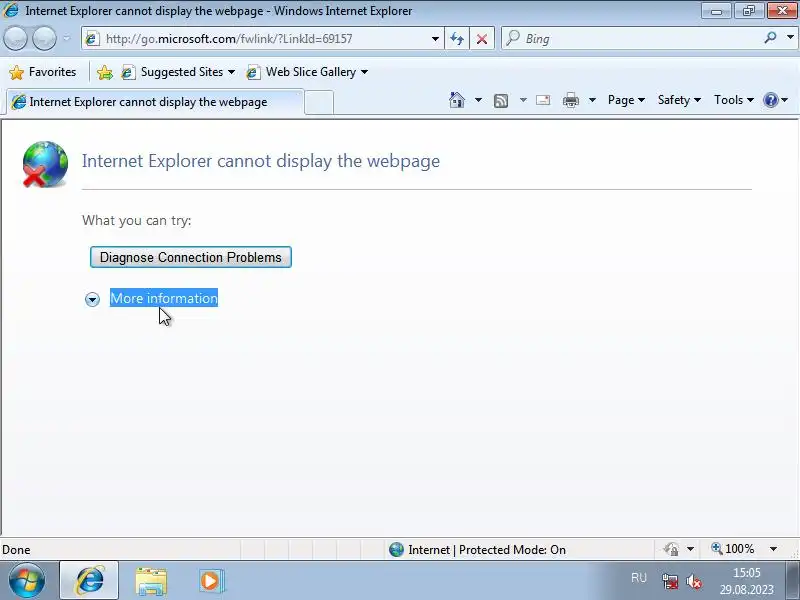This screenshot has height=600, width=800.
Task: Click the status bar privacy report icon
Action: [x=671, y=549]
